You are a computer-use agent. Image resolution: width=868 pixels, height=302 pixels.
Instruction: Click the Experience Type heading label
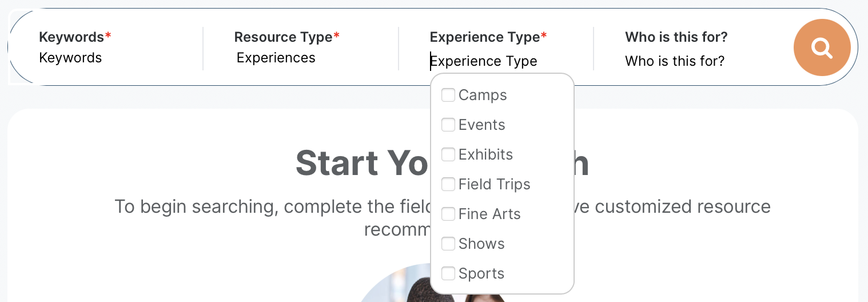pyautogui.click(x=485, y=37)
